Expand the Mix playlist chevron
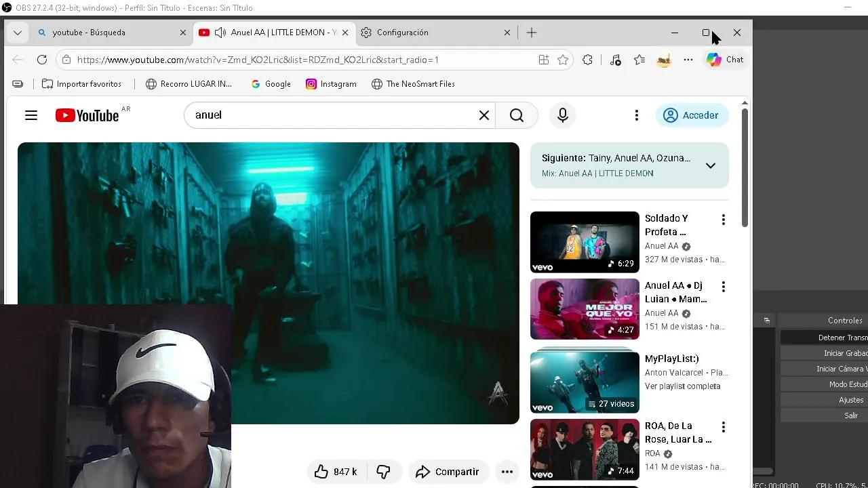The width and height of the screenshot is (868, 488). pos(710,165)
